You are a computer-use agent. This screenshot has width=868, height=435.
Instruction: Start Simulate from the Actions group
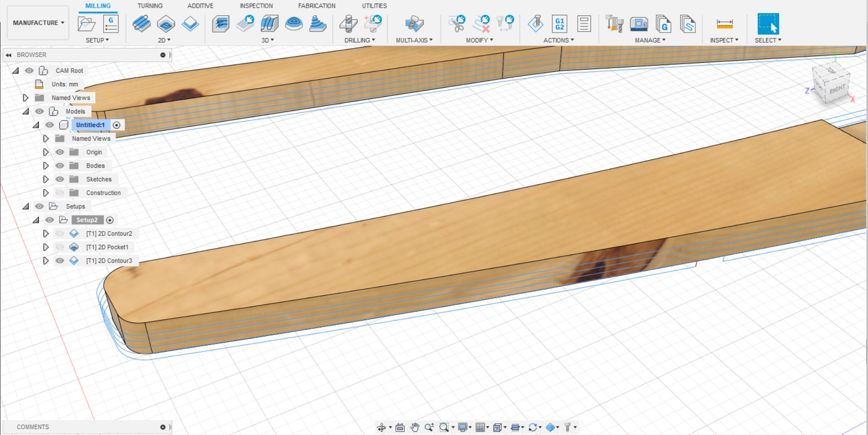pos(536,24)
